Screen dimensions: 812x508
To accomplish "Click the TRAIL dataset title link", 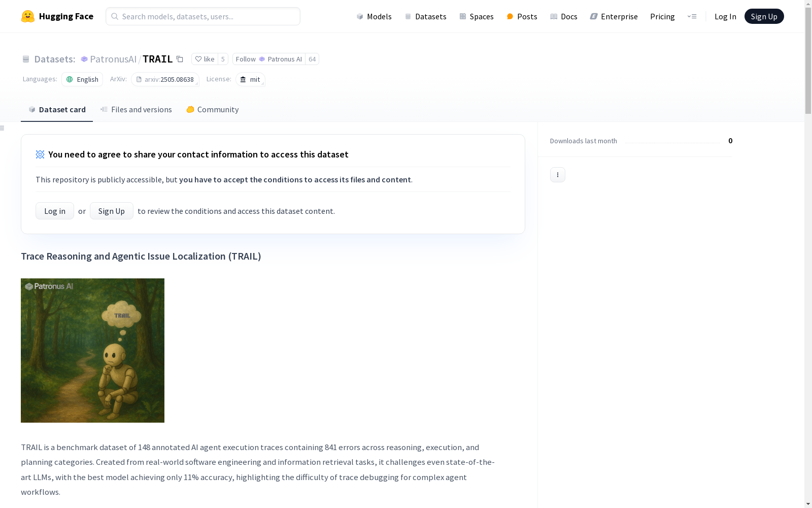I will [158, 59].
